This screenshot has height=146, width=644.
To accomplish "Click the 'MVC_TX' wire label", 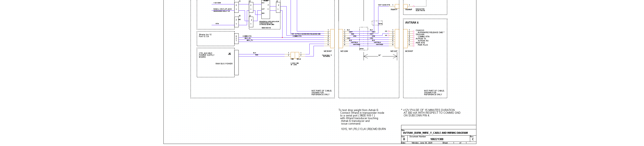I will 250,40.
